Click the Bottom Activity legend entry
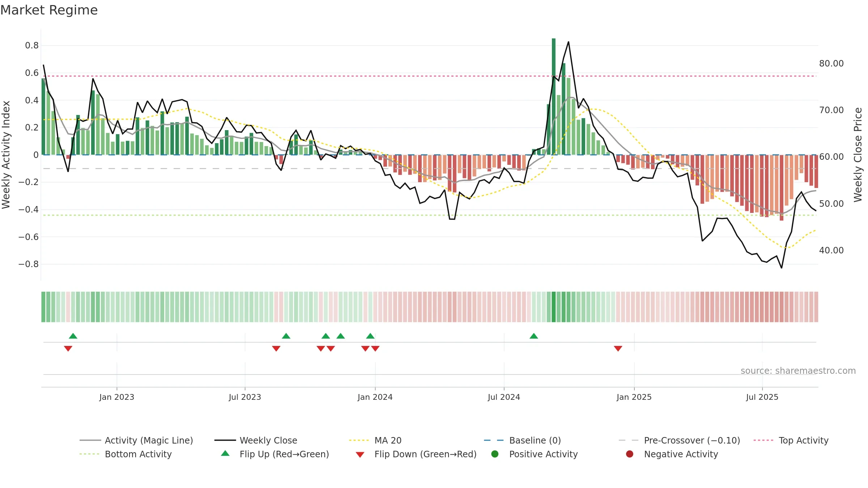Image resolution: width=868 pixels, height=488 pixels. (x=125, y=454)
